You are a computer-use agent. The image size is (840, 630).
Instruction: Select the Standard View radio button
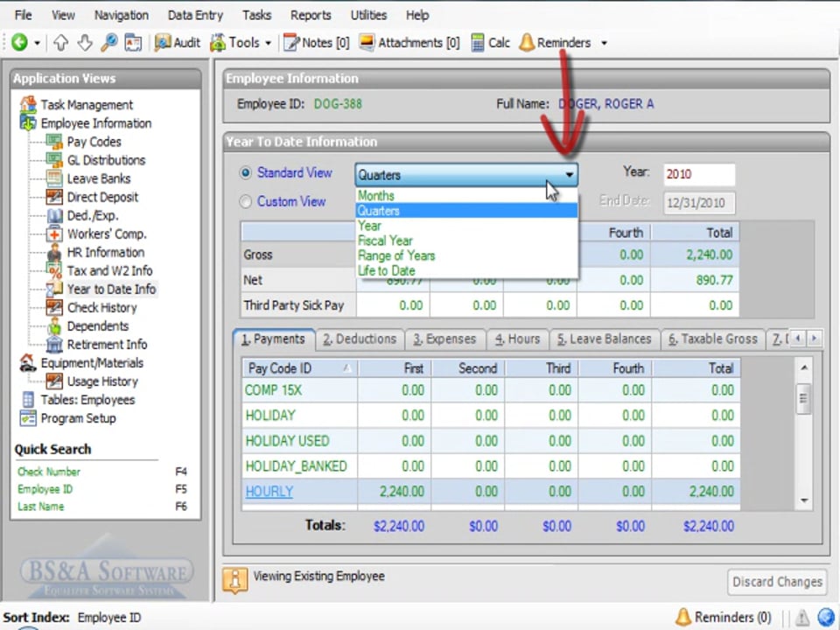(246, 173)
